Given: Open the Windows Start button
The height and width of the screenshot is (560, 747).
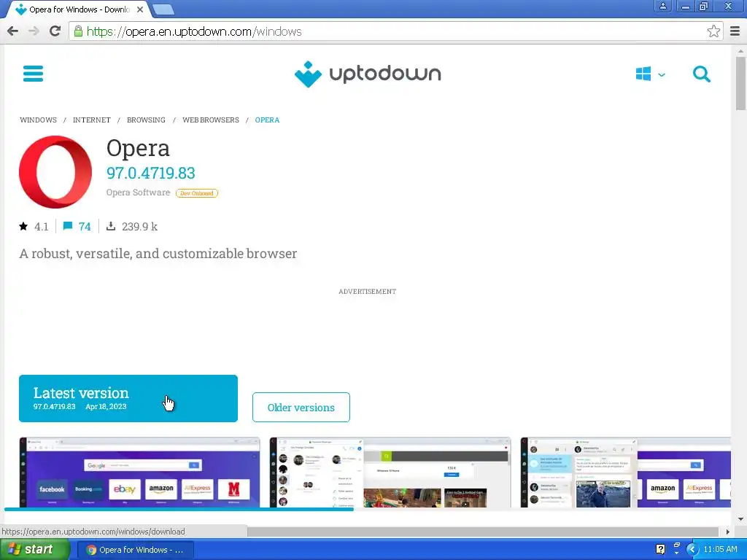Looking at the screenshot, I should 35,550.
